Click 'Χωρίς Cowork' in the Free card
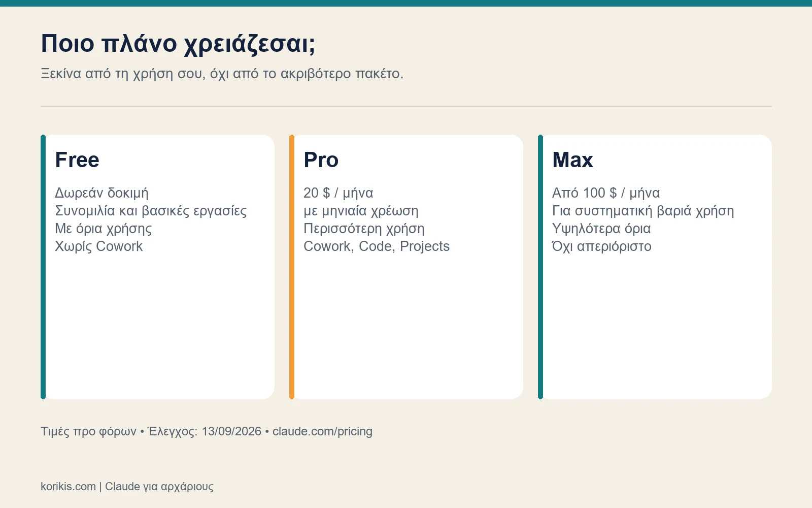 (98, 246)
